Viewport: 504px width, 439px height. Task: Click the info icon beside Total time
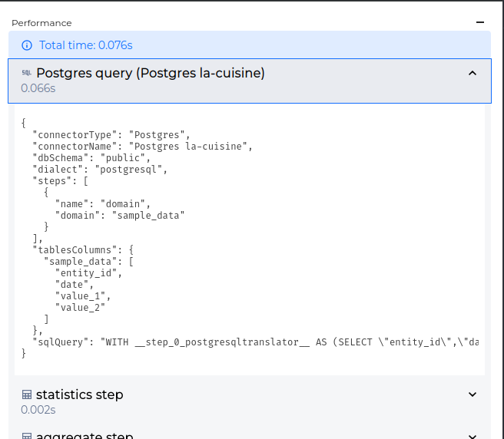(27, 45)
